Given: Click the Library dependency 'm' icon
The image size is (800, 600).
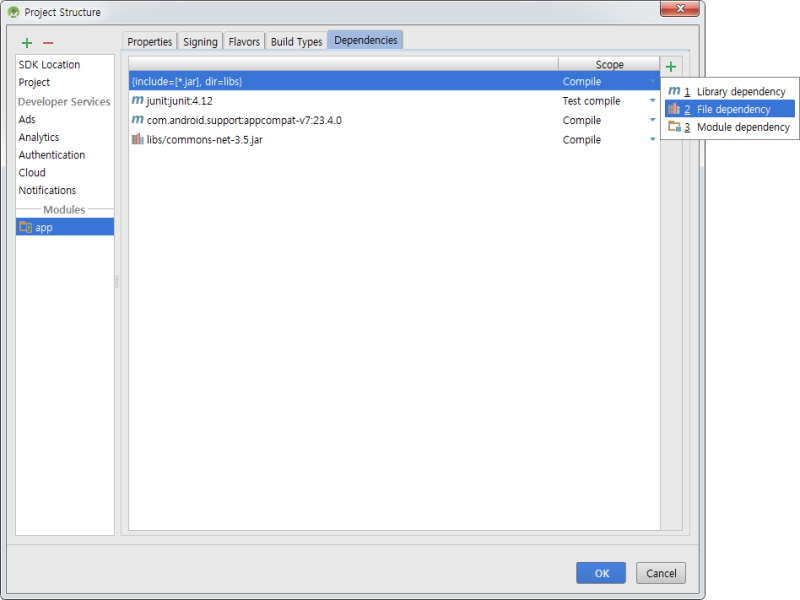Looking at the screenshot, I should 674,91.
